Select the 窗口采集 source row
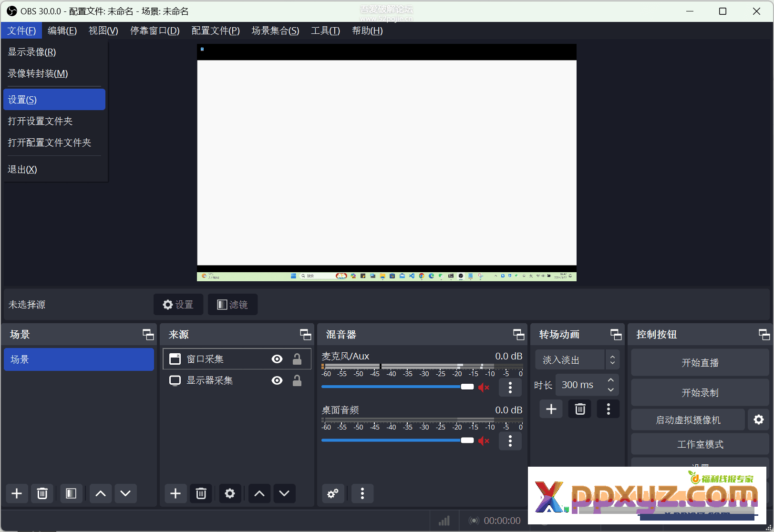This screenshot has height=532, width=774. pos(237,359)
